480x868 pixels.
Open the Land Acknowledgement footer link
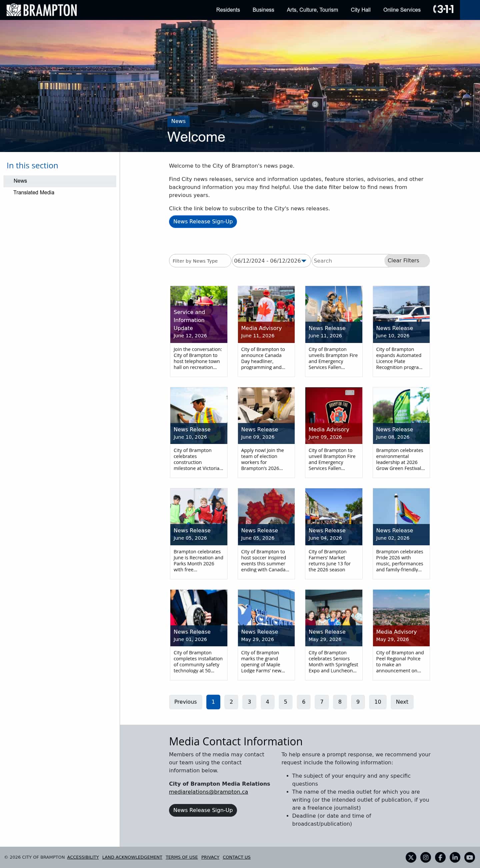click(132, 857)
